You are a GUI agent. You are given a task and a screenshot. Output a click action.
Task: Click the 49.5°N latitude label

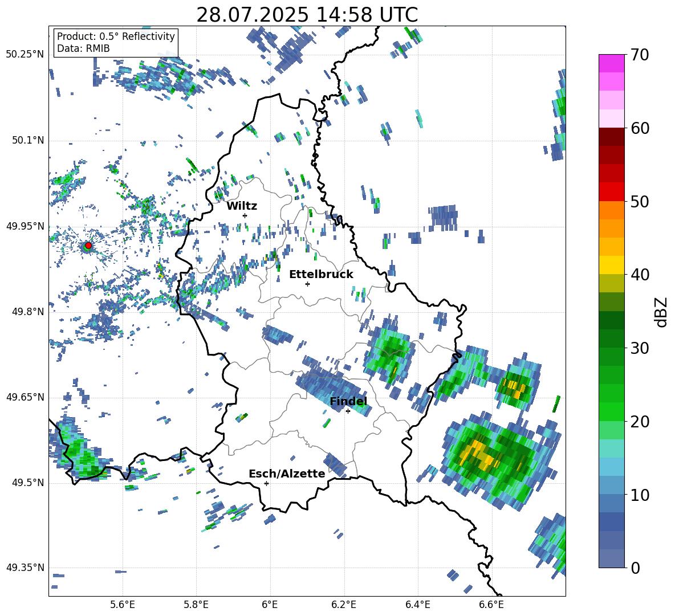(27, 483)
